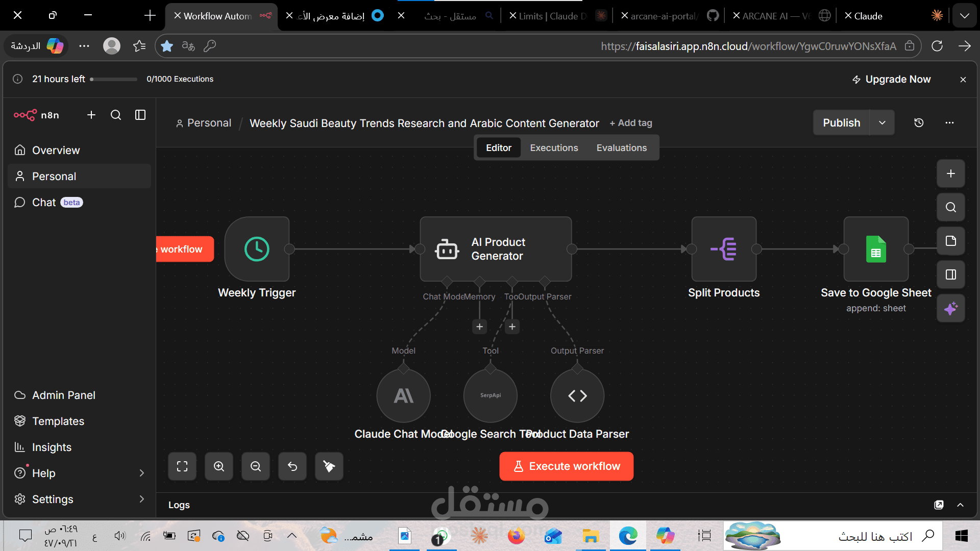Open Chat beta in the sidebar
Image resolution: width=980 pixels, height=551 pixels.
[x=79, y=202]
